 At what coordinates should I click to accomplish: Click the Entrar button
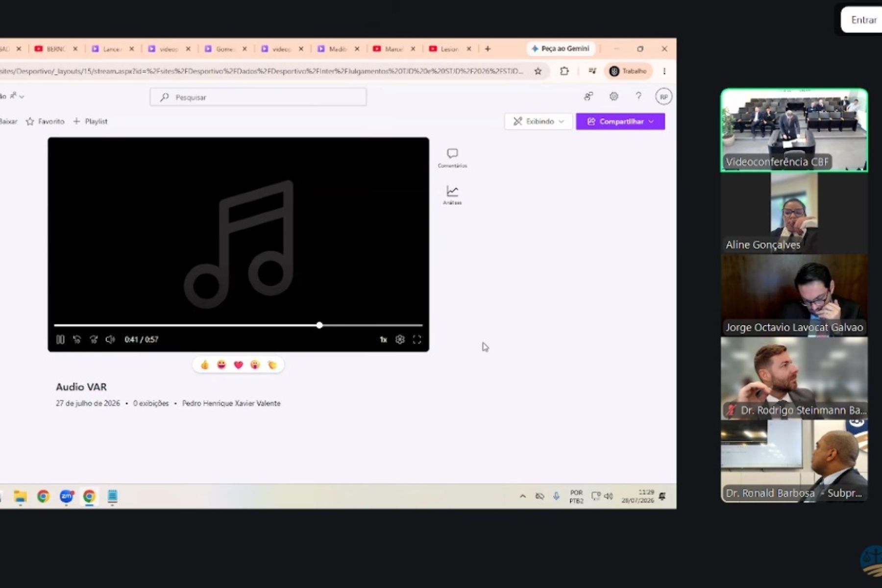coord(863,20)
